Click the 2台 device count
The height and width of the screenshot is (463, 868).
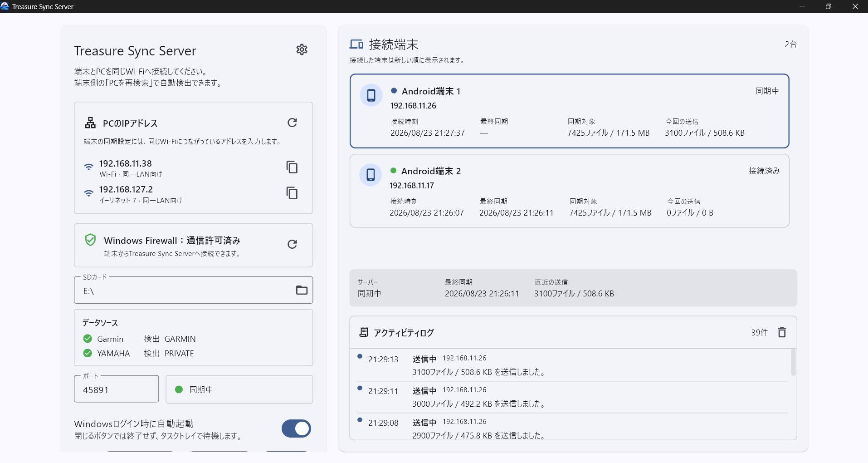pos(790,44)
